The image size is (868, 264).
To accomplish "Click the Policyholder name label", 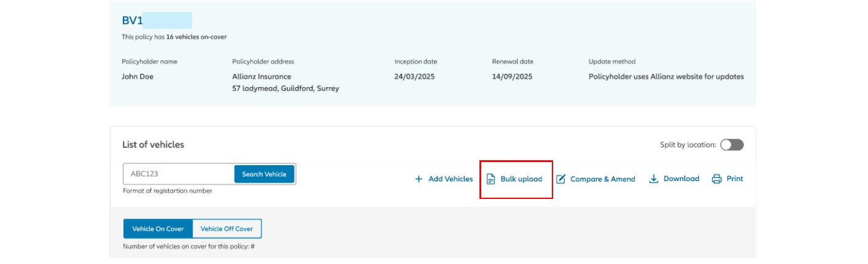I will (149, 61).
